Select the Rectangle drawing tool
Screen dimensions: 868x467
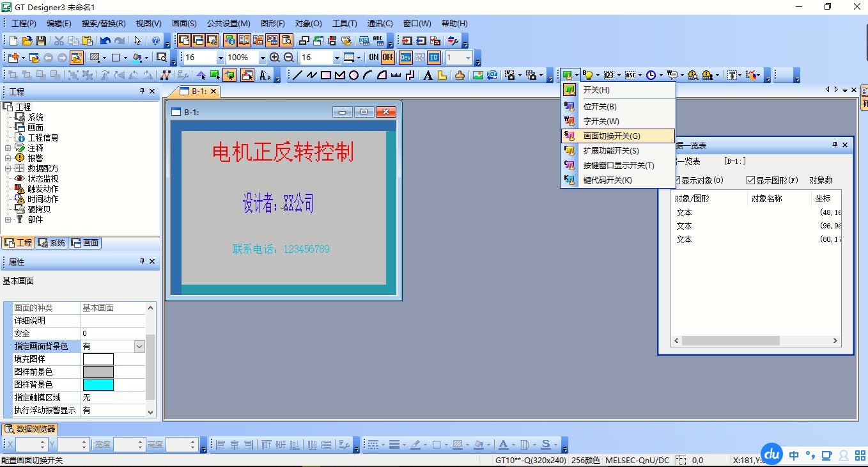[325, 75]
